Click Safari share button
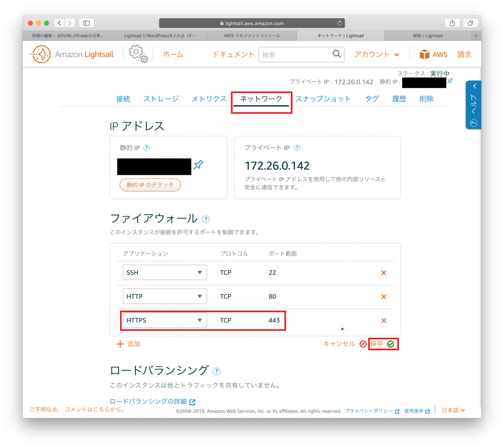Image resolution: width=504 pixels, height=448 pixels. coord(452,23)
